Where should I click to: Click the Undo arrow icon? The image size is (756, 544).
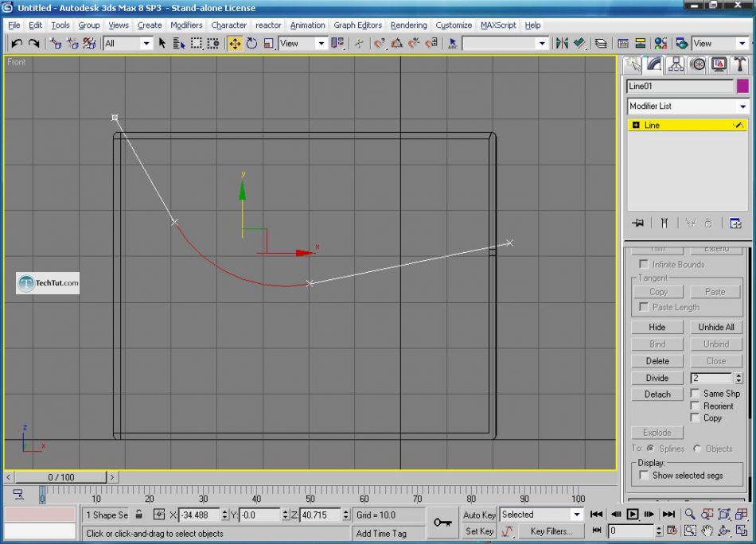coord(17,44)
